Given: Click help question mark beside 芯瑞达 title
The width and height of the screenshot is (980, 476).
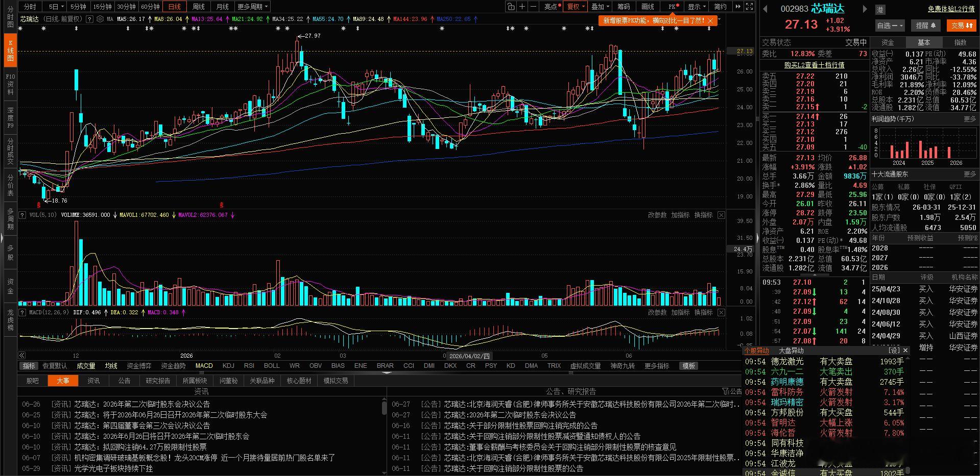Looking at the screenshot, I should pyautogui.click(x=90, y=19).
